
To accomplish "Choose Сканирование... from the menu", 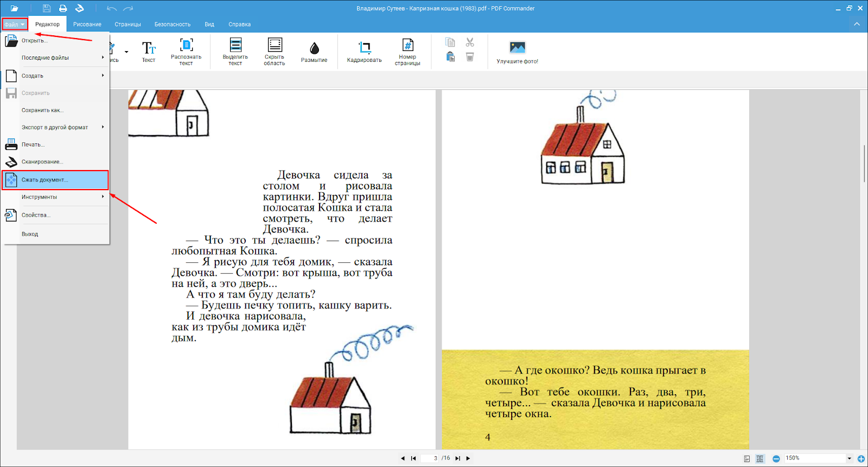I will 56,162.
